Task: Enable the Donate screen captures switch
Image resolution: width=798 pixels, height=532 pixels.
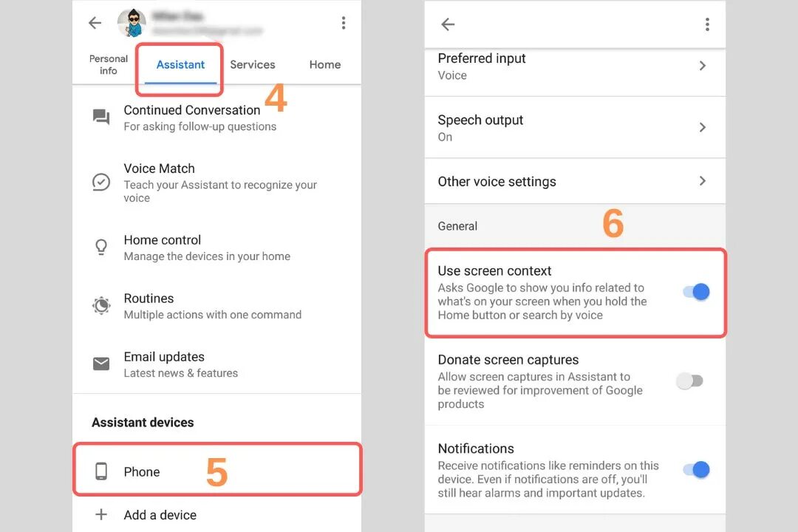Action: (x=689, y=381)
